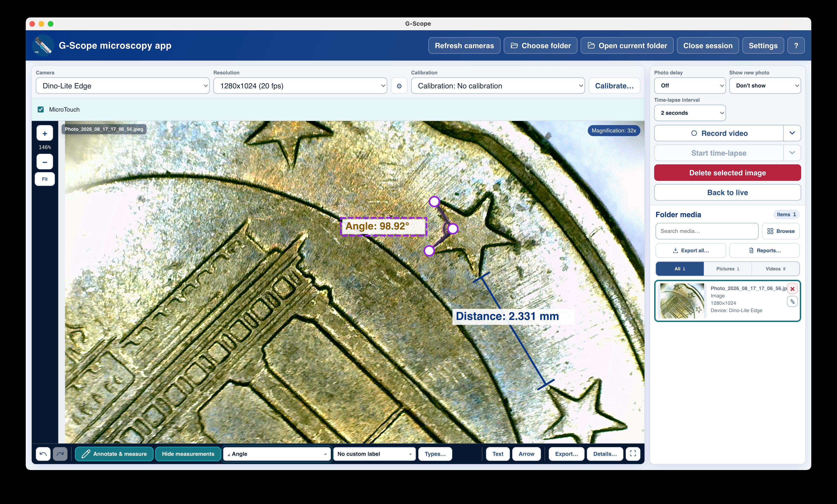Click Refresh cameras button
The height and width of the screenshot is (504, 837).
click(x=464, y=45)
